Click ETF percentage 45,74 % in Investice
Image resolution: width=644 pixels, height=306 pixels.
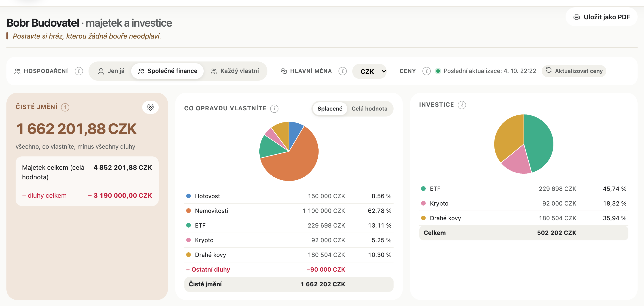614,189
